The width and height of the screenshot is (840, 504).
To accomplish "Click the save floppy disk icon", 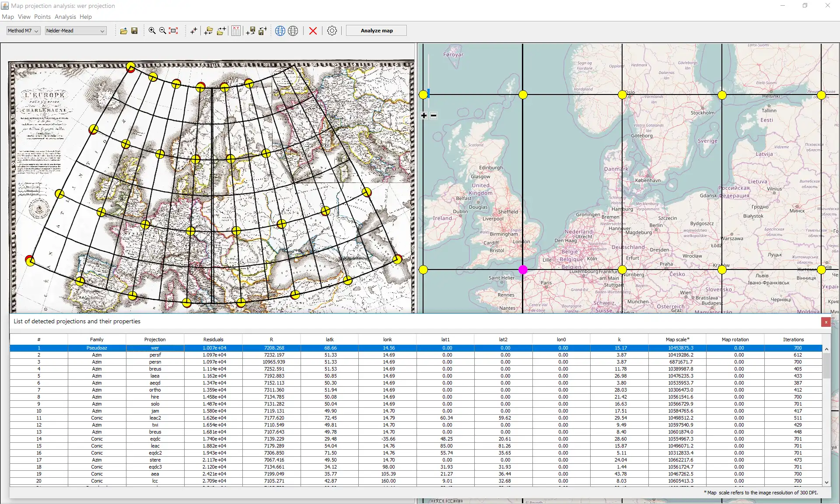I will [x=134, y=31].
